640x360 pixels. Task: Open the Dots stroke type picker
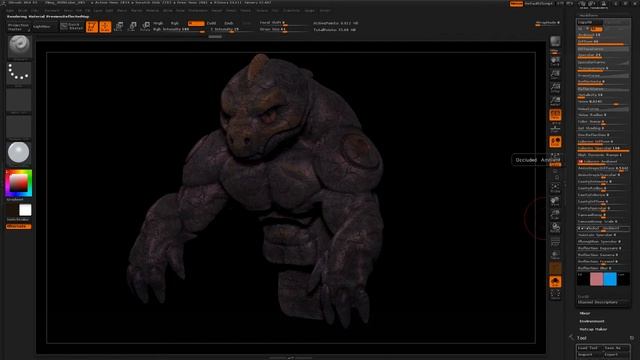coord(19,73)
